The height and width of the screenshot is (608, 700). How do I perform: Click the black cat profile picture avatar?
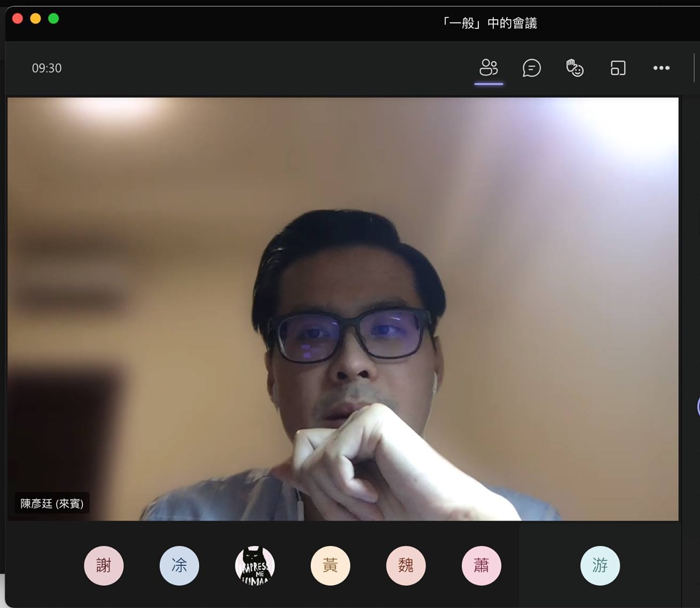pos(255,565)
